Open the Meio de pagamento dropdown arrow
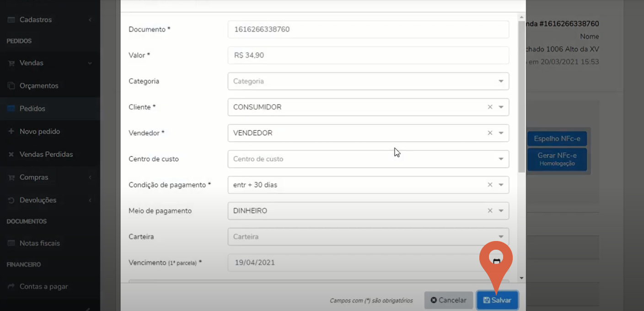This screenshot has width=644, height=311. point(501,211)
